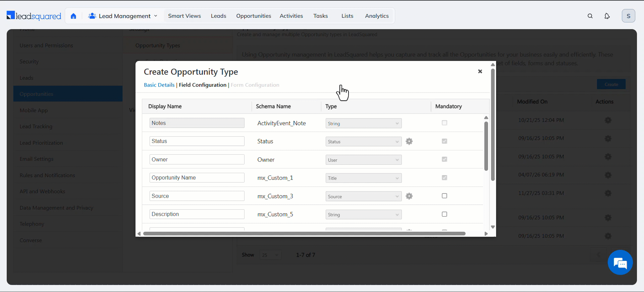Click the home icon in the navbar
This screenshot has height=292, width=644.
pyautogui.click(x=73, y=16)
